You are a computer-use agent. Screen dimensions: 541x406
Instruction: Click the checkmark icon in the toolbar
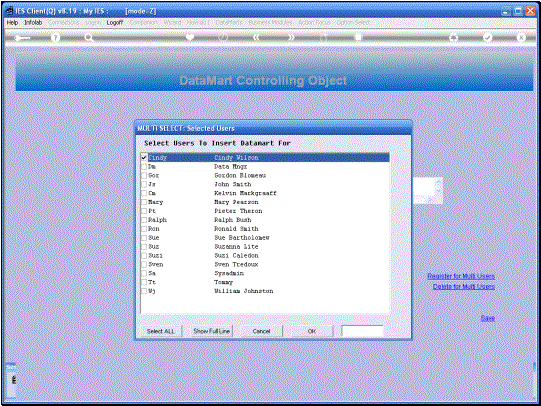pos(488,37)
